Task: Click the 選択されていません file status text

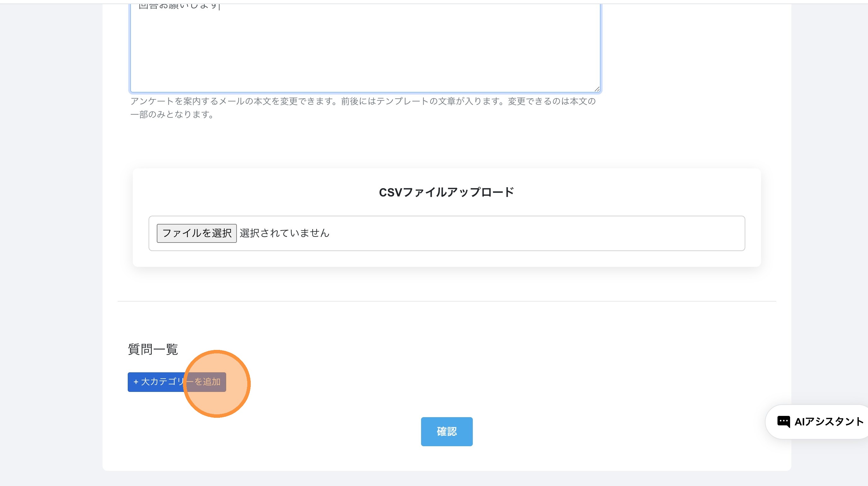Action: pos(284,233)
